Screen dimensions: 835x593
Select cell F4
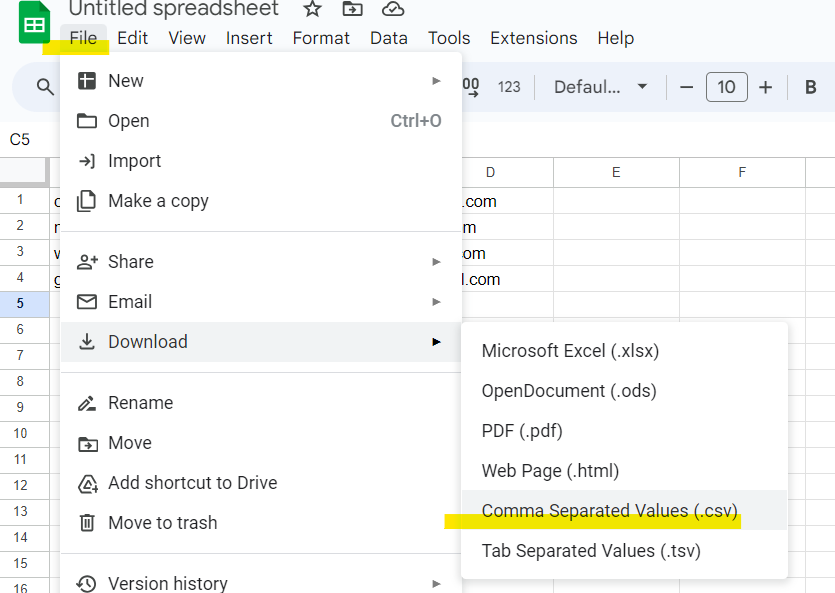coord(742,278)
